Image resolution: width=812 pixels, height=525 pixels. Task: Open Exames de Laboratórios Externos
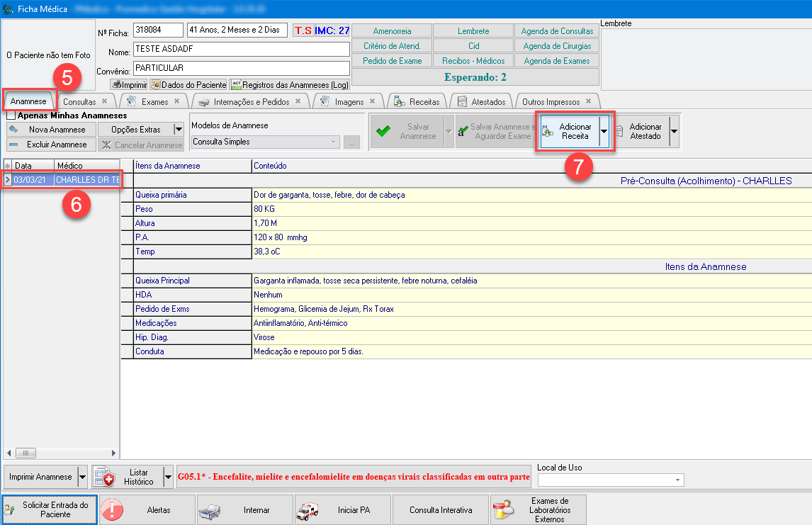point(538,510)
